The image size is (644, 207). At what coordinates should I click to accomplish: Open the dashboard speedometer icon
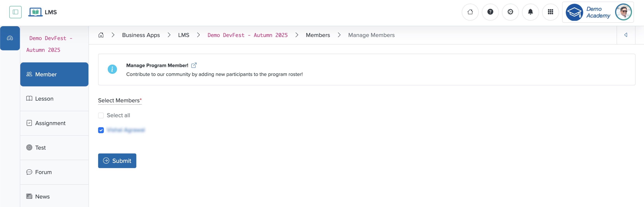point(10,38)
